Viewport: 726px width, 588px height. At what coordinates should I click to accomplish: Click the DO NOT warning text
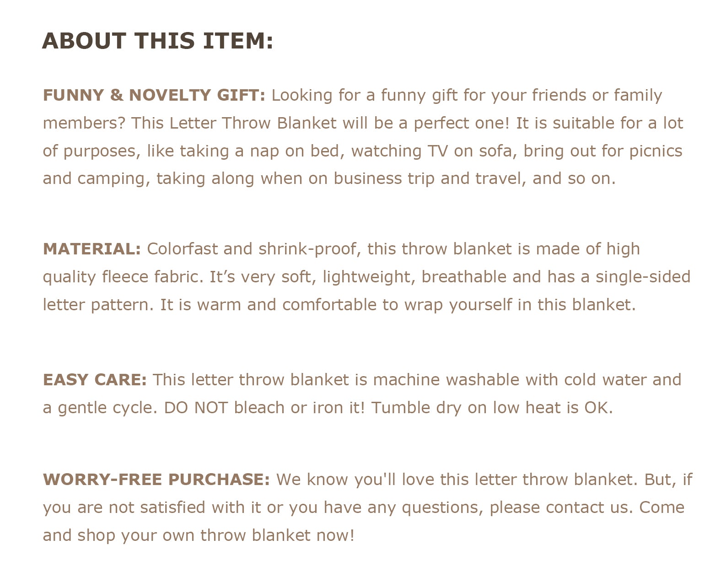pyautogui.click(x=195, y=408)
